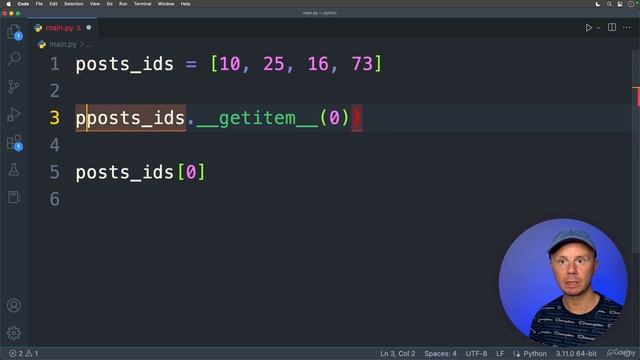The width and height of the screenshot is (640, 360).
Task: Show problems via errors and warnings indicator
Action: point(23,353)
